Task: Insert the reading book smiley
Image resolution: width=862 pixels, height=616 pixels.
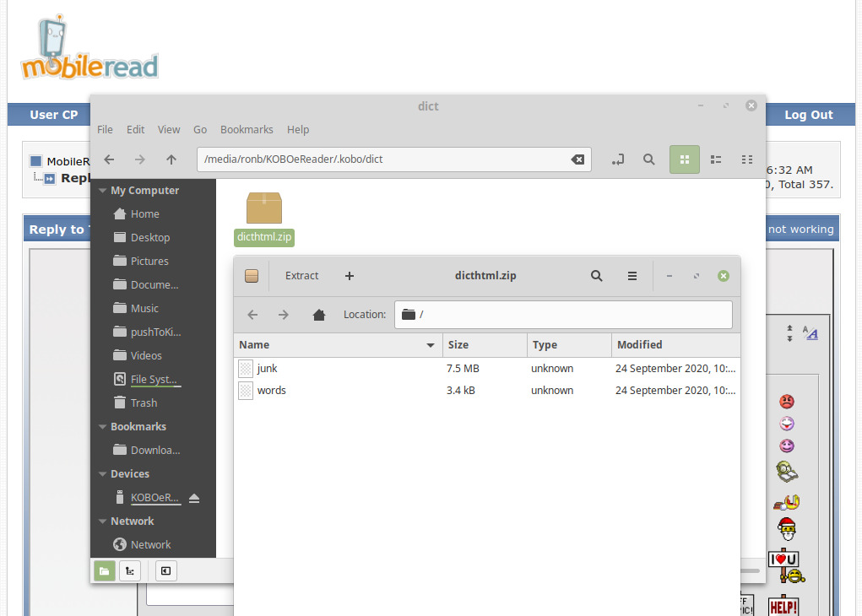Action: [787, 472]
